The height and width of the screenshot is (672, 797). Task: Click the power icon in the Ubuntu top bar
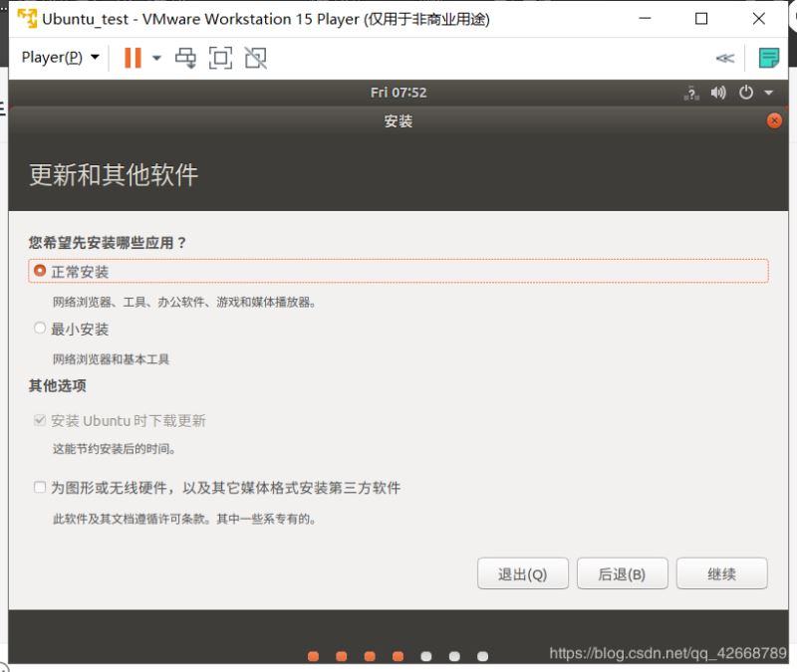746,93
